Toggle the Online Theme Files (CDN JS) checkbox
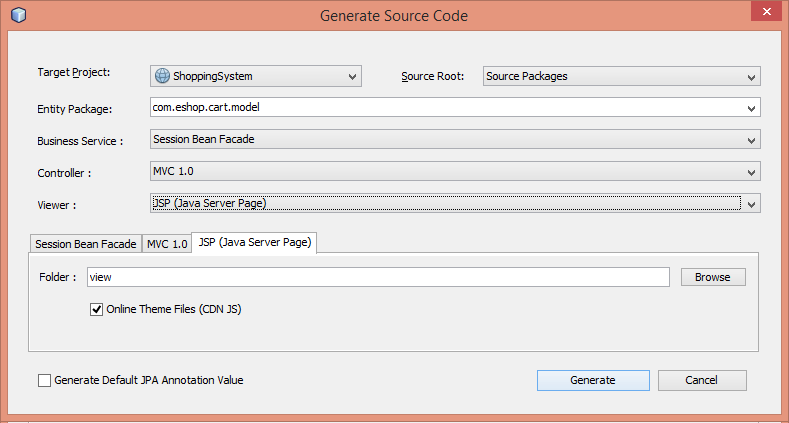 (97, 310)
